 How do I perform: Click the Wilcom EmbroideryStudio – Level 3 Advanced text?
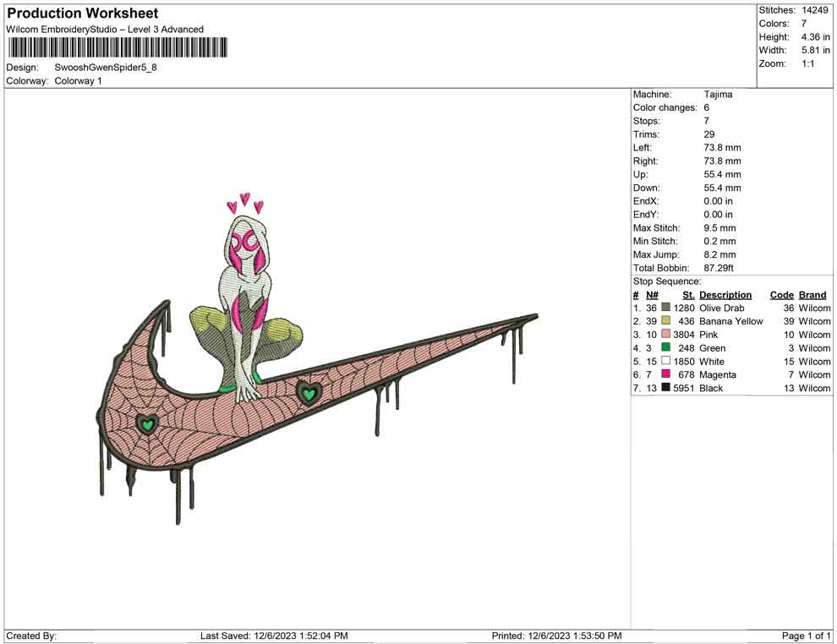click(105, 30)
